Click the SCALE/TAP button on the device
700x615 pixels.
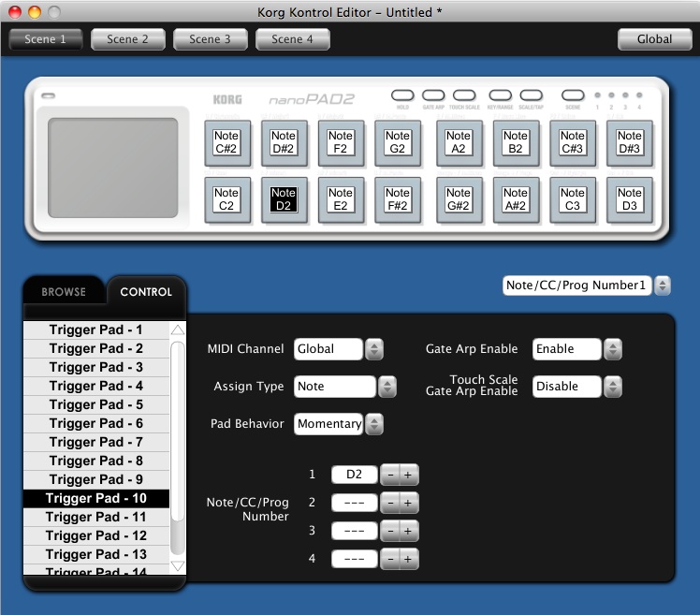coord(532,95)
